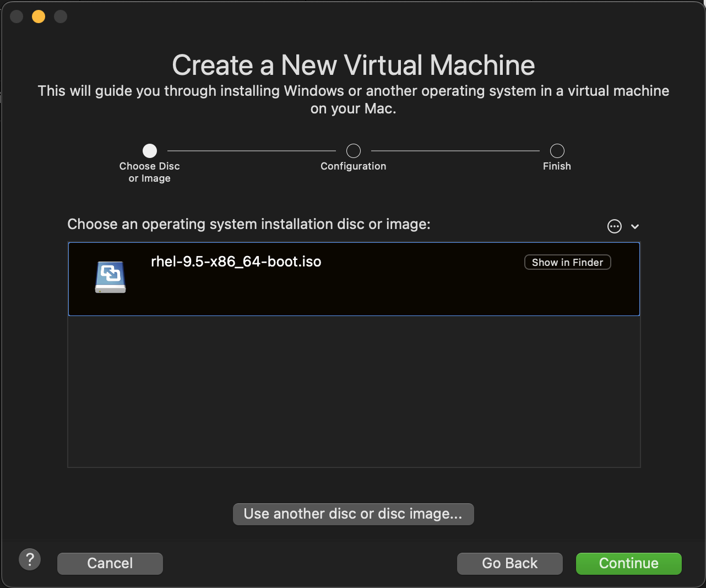
Task: Click Use another disc or disc image
Action: tap(353, 514)
